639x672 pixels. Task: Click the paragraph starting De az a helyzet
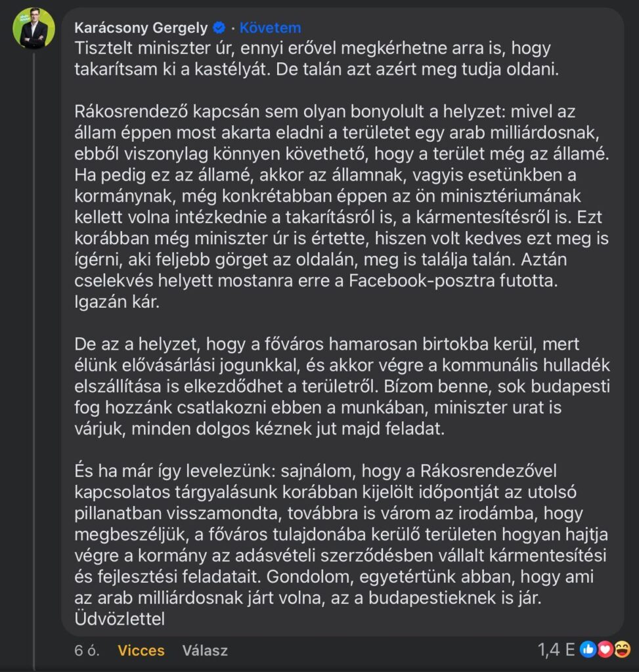342,386
